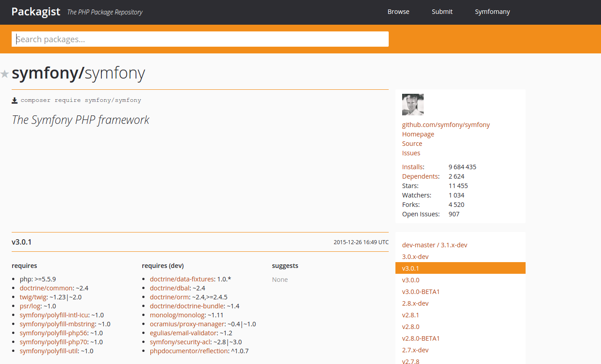Open the Browse menu item
Image resolution: width=601 pixels, height=364 pixels.
pos(399,12)
